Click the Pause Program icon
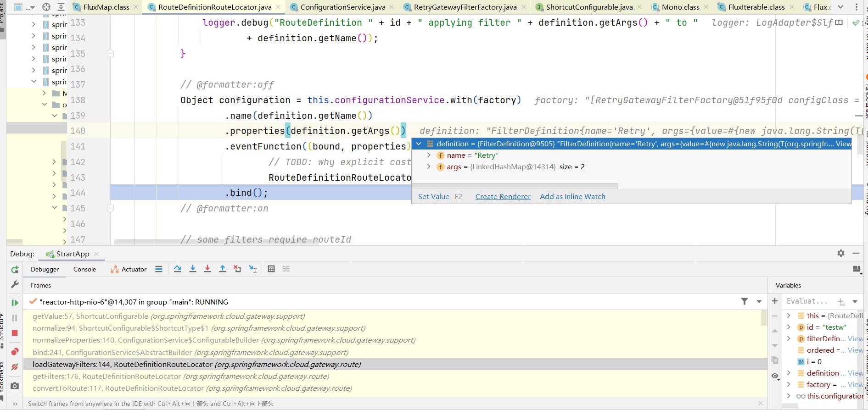This screenshot has height=410, width=868. [x=15, y=318]
